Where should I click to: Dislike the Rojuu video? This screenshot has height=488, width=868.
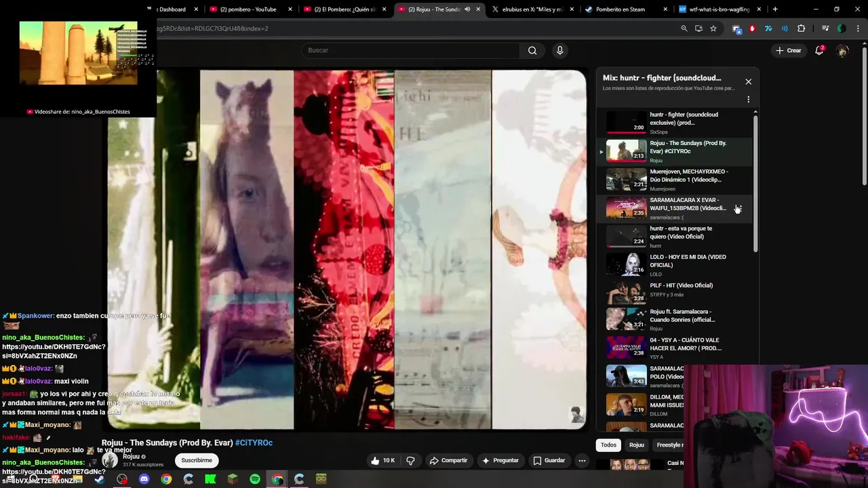(410, 460)
